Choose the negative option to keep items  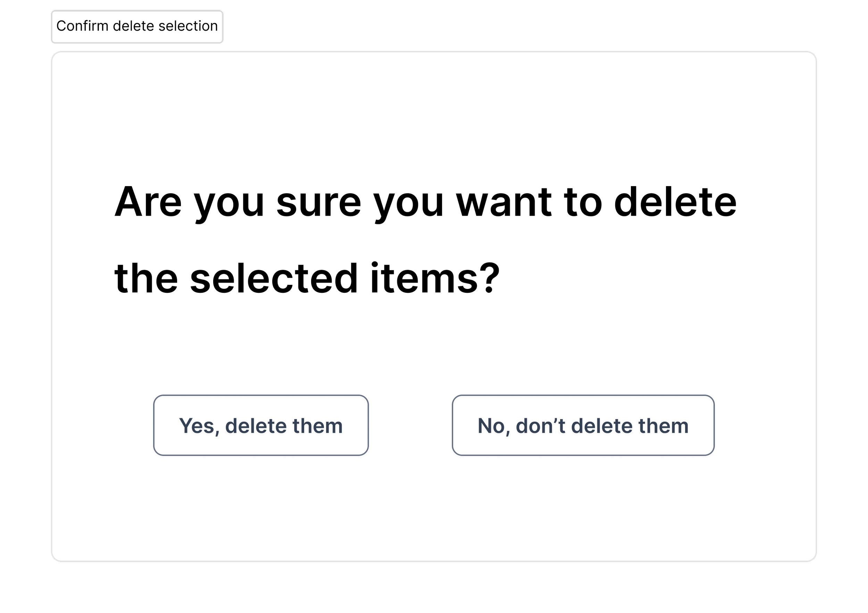(583, 425)
